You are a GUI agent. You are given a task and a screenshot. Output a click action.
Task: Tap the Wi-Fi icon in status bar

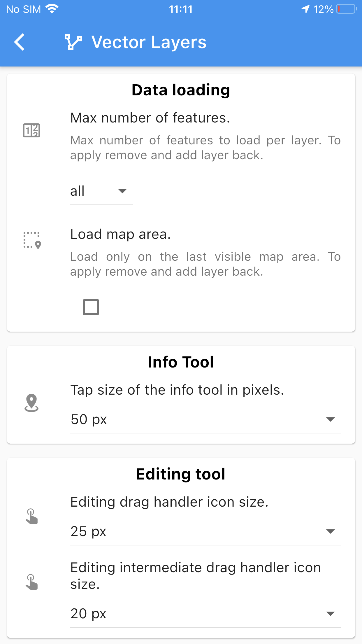pyautogui.click(x=52, y=9)
